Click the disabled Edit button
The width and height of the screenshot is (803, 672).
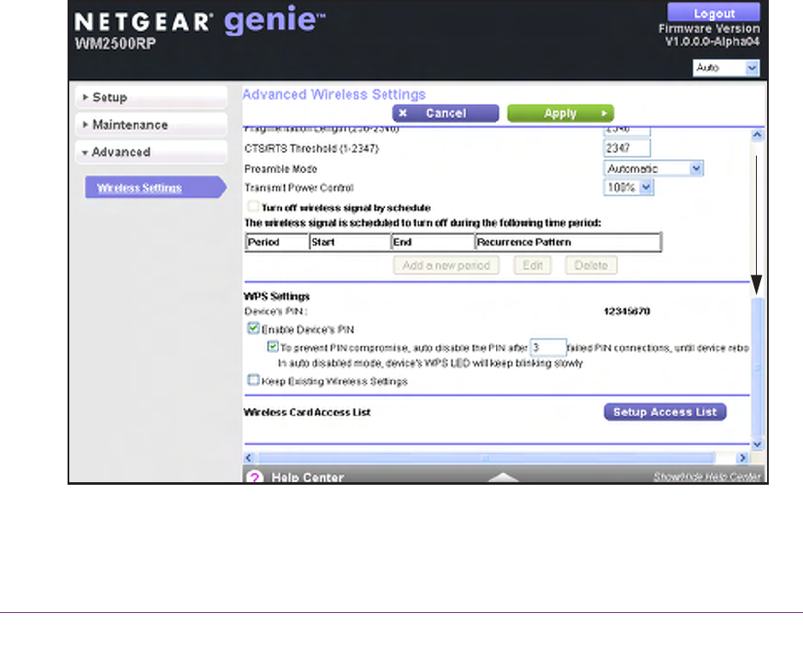(533, 266)
